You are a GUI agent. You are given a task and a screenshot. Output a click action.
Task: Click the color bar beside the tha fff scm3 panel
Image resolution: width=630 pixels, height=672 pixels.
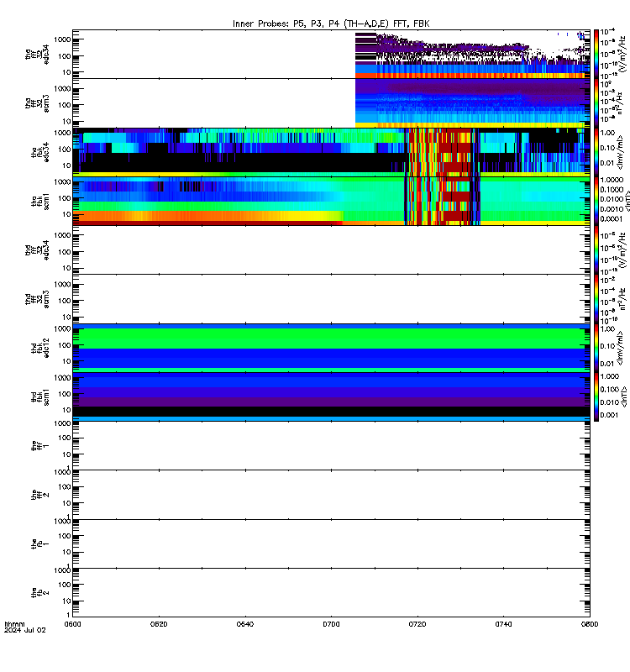click(x=596, y=102)
